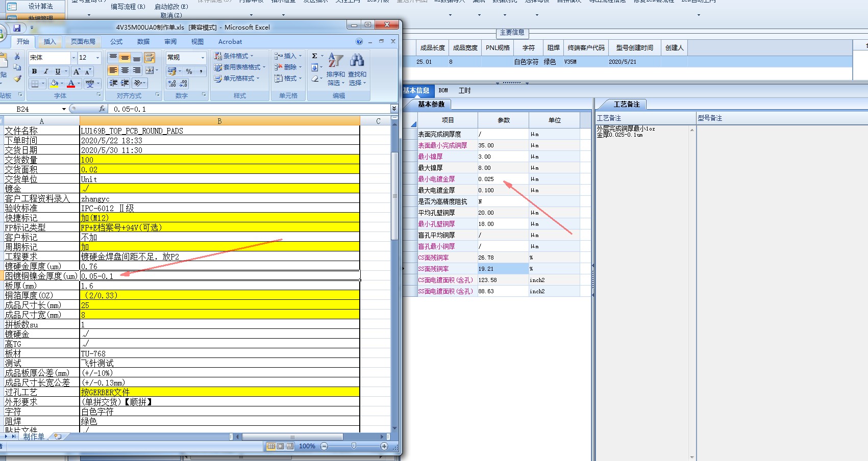Click the align text right icon

[137, 70]
